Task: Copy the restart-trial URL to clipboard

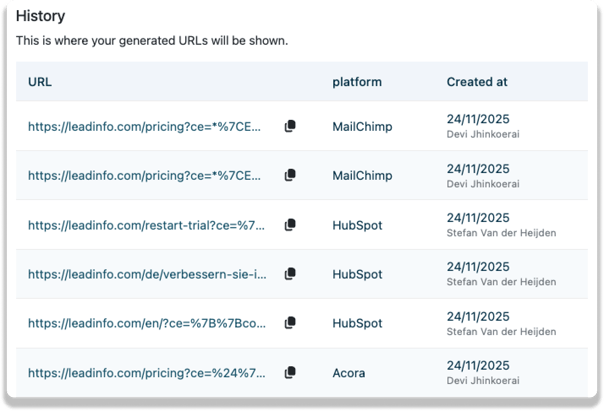Action: click(x=290, y=225)
